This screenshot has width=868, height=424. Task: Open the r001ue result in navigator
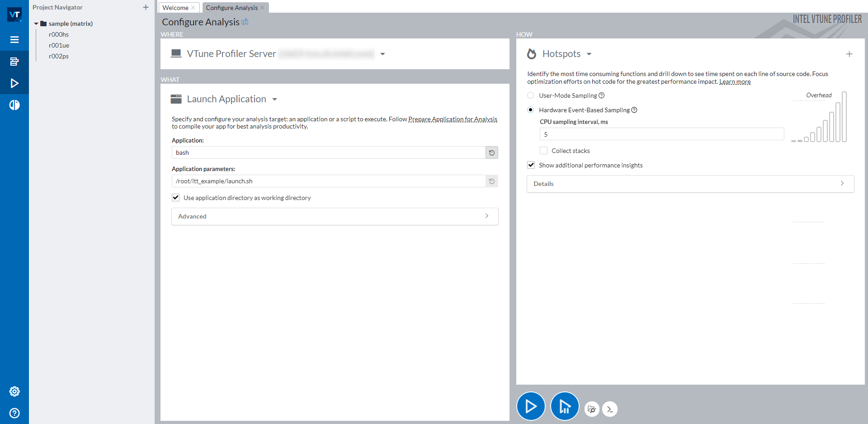click(59, 45)
